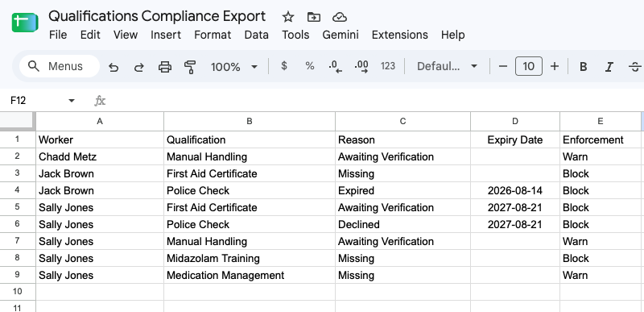
Task: Select row 9 header
Action: [x=17, y=275]
